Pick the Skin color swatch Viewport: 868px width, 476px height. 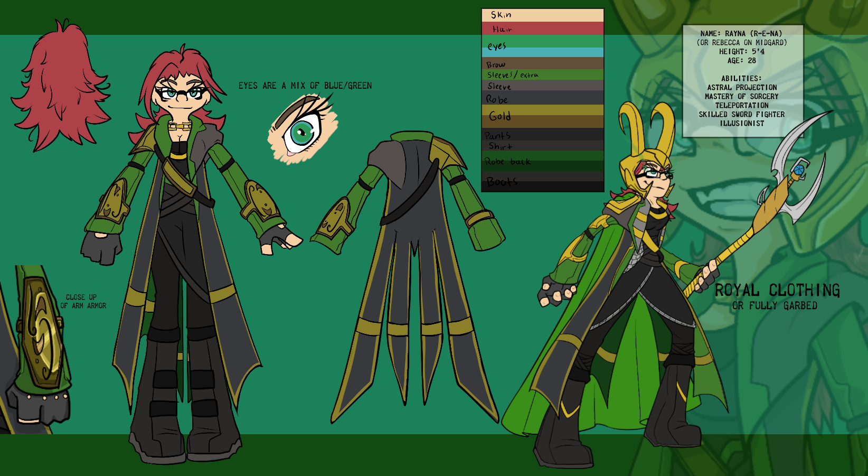[x=543, y=15]
